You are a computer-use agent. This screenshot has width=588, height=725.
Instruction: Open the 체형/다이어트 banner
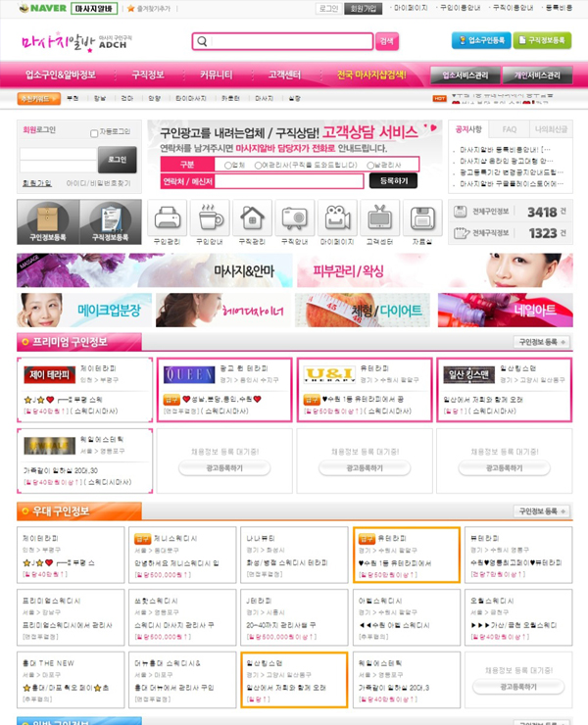363,311
